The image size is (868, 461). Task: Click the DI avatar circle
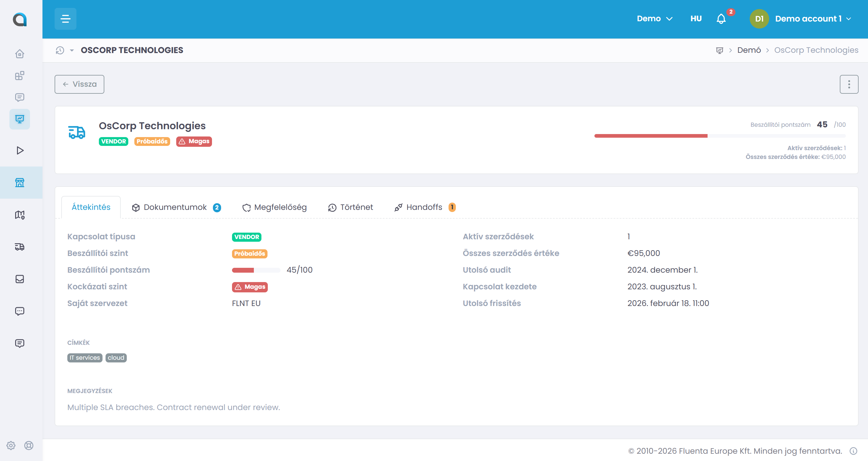coord(759,19)
